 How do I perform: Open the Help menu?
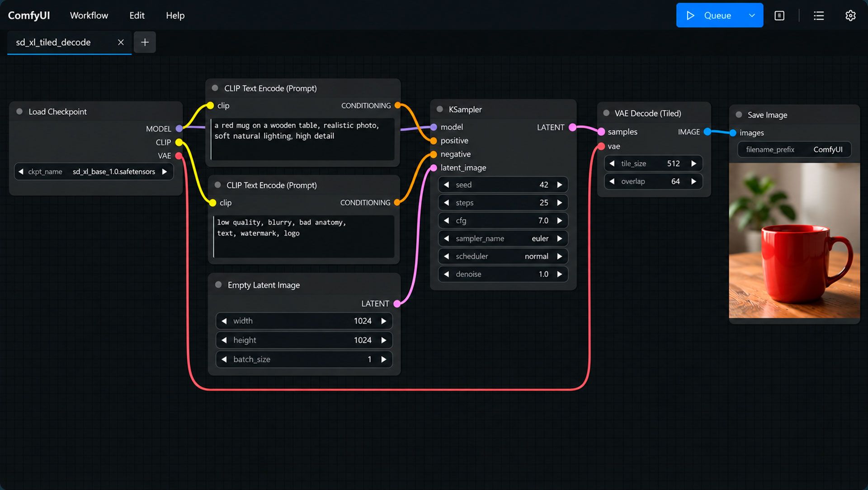175,15
